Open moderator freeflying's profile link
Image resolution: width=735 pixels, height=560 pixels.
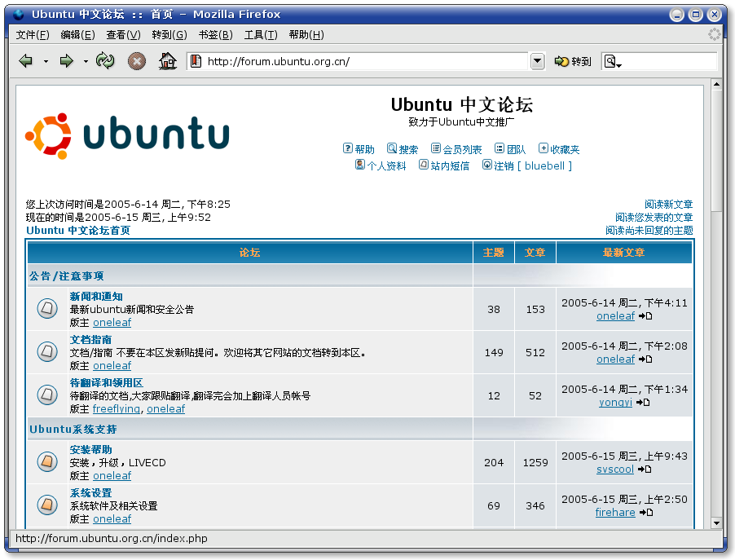[117, 408]
